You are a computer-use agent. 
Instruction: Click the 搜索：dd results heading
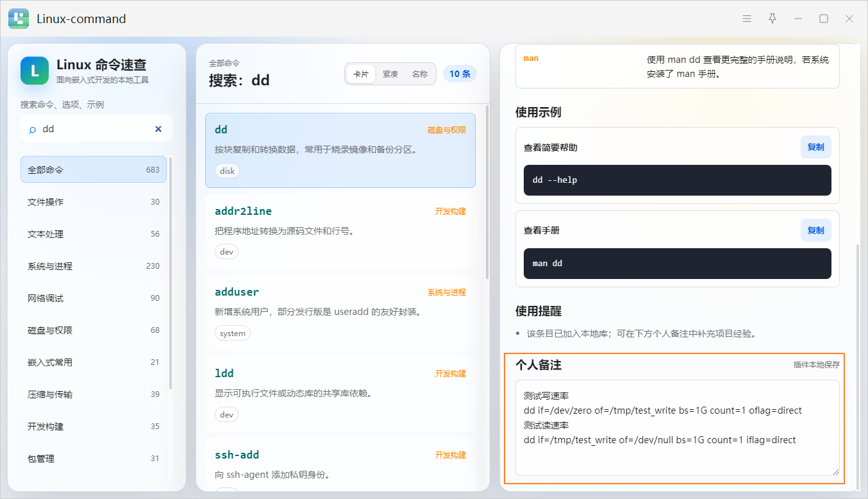pos(239,80)
